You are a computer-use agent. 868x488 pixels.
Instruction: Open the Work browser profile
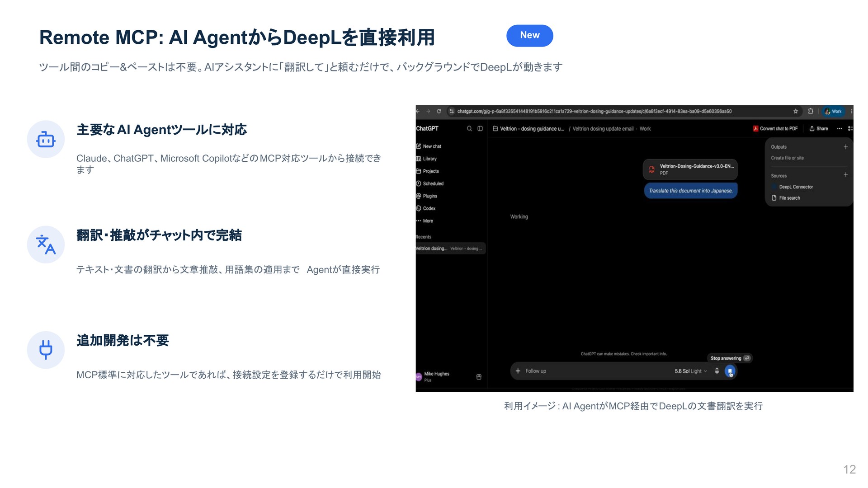pyautogui.click(x=834, y=111)
